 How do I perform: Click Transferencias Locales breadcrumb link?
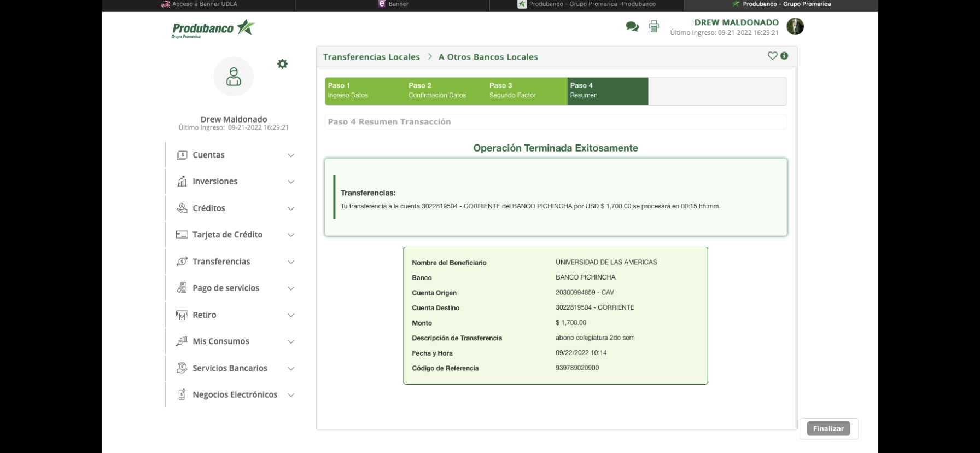[371, 57]
